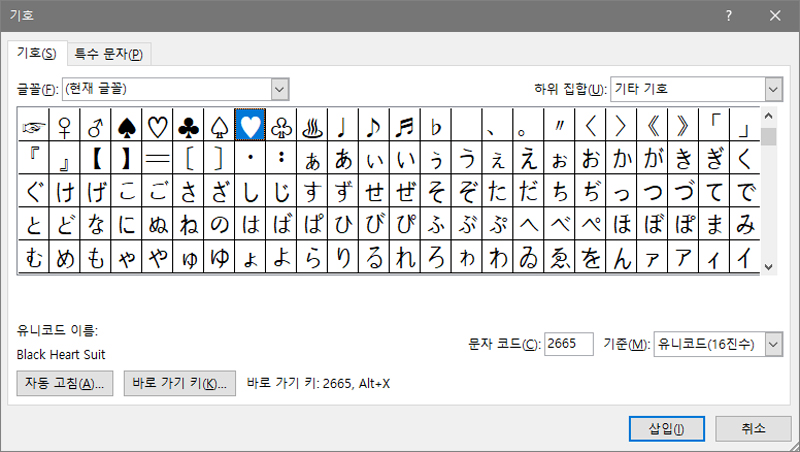Choose the hot springs symbol

click(312, 125)
